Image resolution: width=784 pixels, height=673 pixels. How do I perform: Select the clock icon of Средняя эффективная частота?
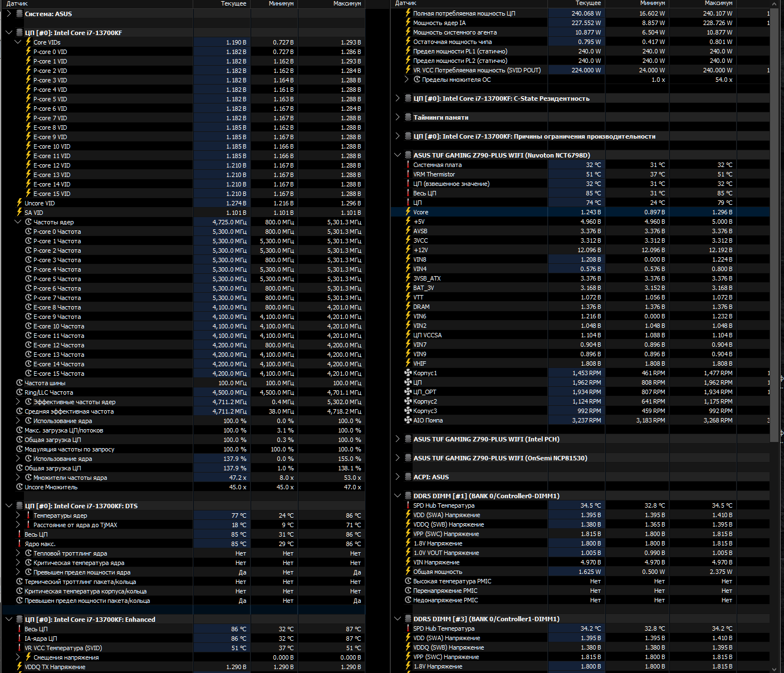pos(19,411)
